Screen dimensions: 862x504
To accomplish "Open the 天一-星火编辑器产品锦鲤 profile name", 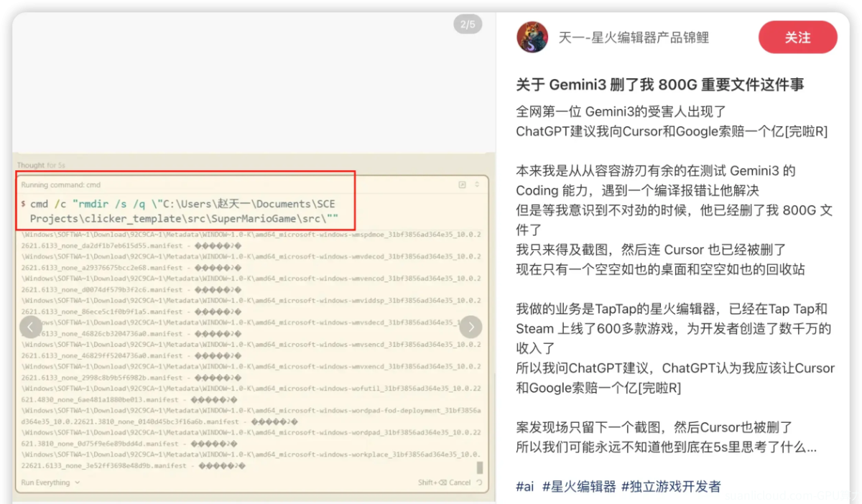I will (634, 37).
